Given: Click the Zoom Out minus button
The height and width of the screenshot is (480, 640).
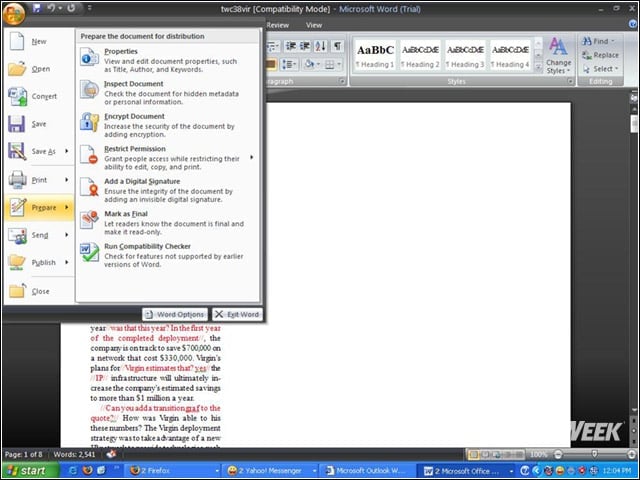Looking at the screenshot, I should 558,454.
